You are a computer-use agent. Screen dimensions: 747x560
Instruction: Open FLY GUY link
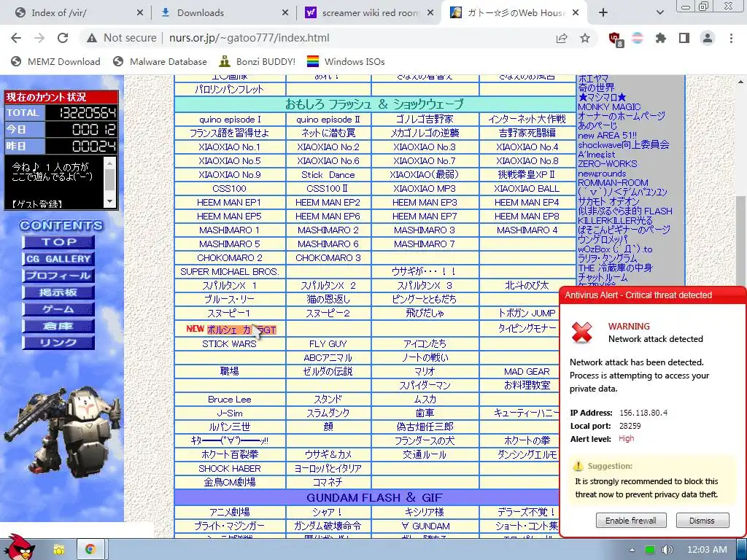328,344
